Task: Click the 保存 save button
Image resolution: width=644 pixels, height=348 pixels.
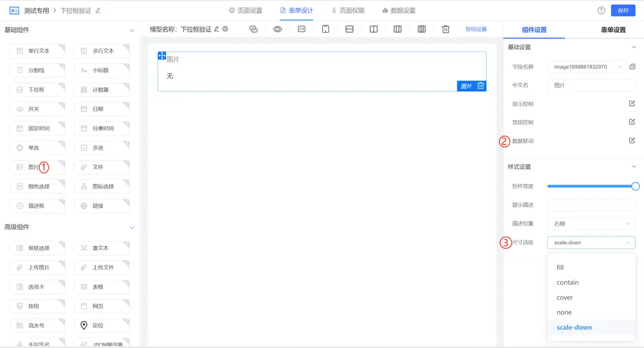Action: [623, 10]
